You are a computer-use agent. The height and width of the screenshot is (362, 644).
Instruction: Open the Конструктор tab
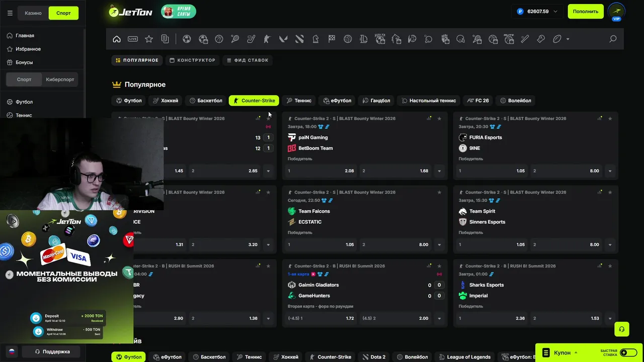pos(192,60)
